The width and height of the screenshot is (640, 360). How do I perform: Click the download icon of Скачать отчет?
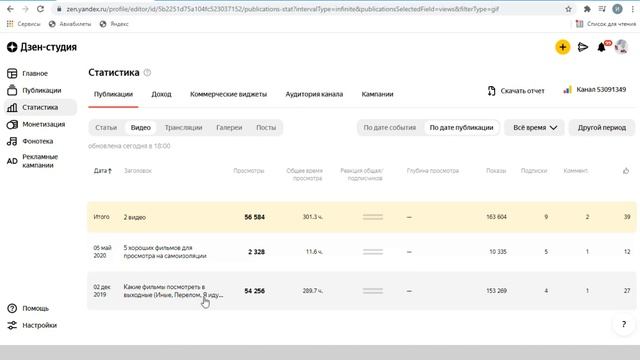[491, 91]
